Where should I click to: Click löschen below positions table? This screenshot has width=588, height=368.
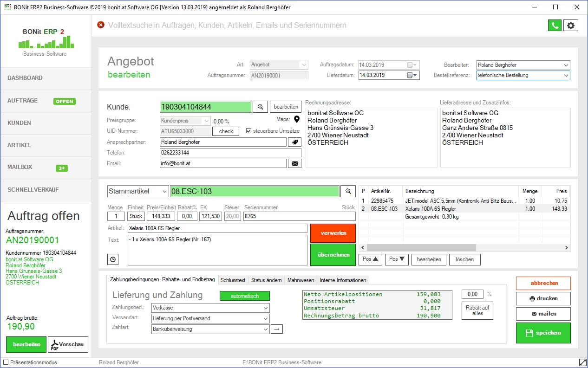coord(464,259)
